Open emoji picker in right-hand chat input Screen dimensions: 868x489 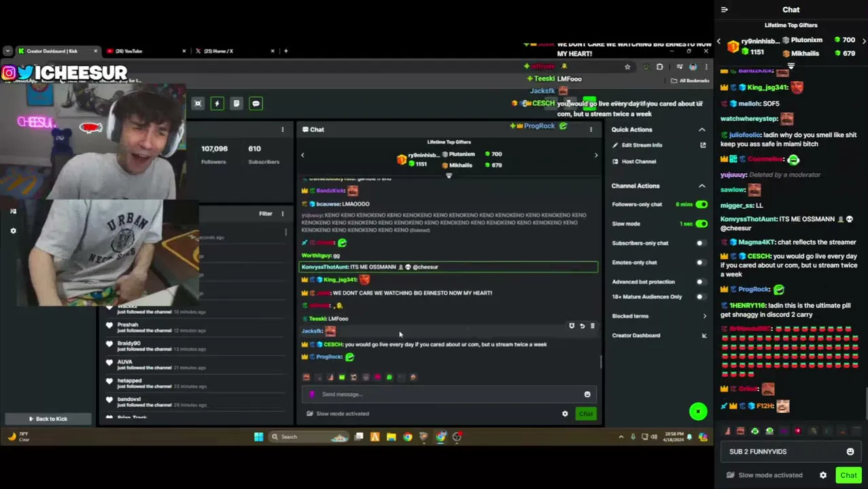850,452
